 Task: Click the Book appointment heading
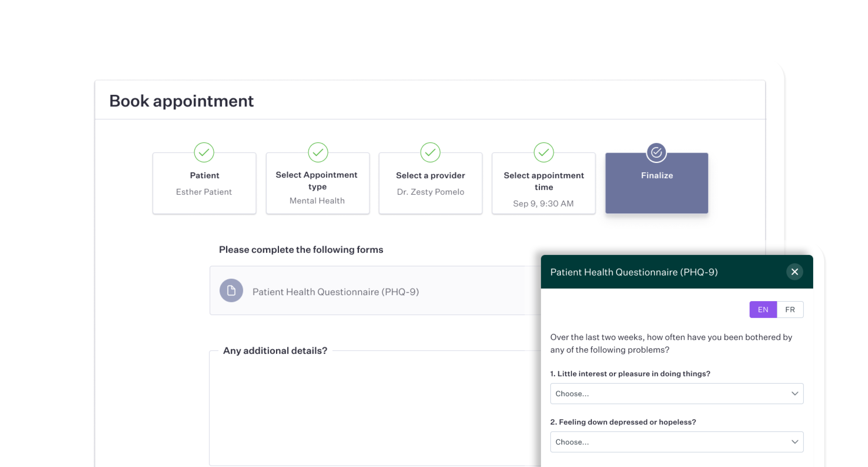tap(181, 101)
